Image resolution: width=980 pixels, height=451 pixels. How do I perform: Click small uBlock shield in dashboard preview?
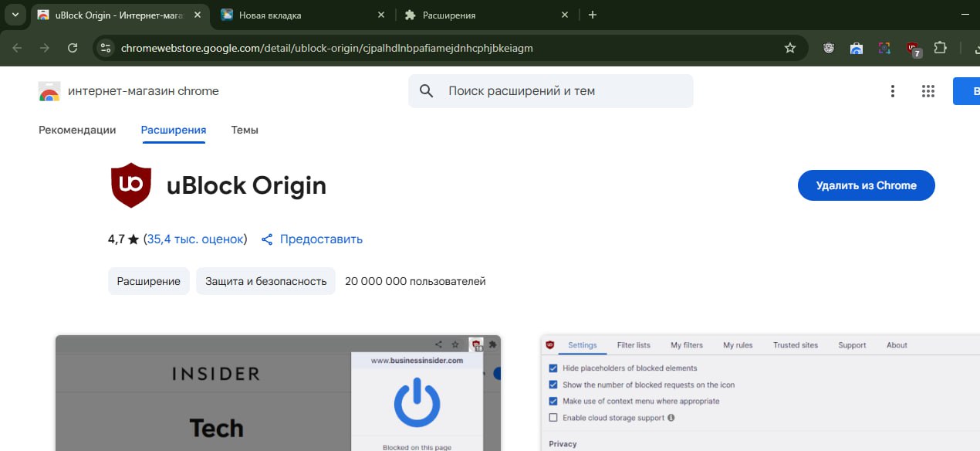coord(550,345)
